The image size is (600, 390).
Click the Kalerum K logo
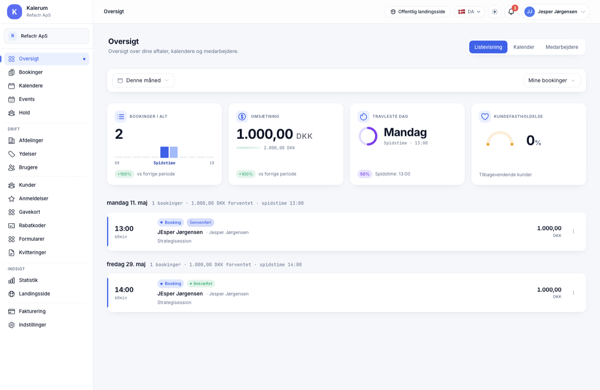point(15,11)
